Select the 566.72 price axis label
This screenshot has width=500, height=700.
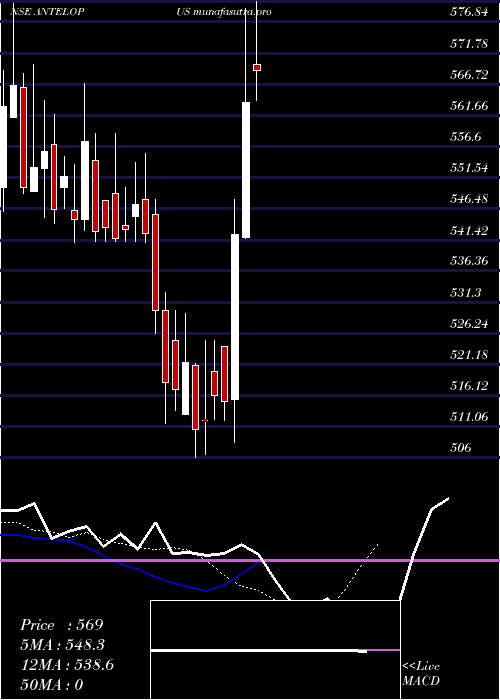[x=469, y=75]
